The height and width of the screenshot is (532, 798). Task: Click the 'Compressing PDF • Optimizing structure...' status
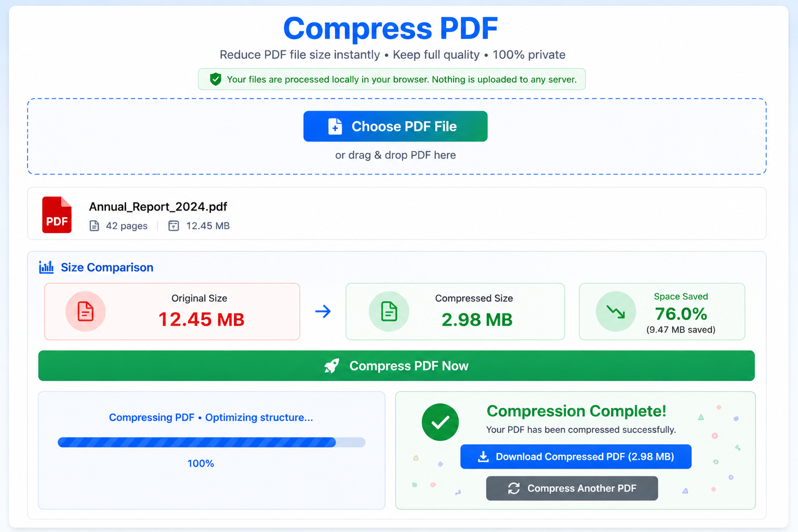coord(211,417)
